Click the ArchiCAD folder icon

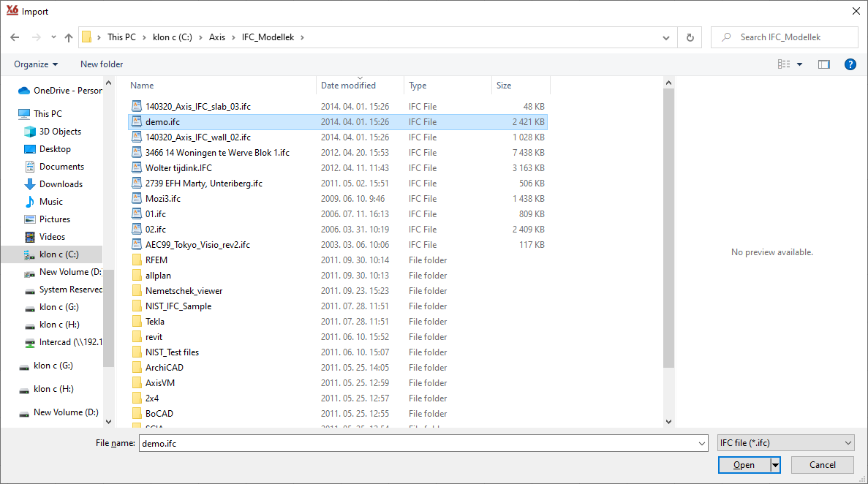click(137, 367)
